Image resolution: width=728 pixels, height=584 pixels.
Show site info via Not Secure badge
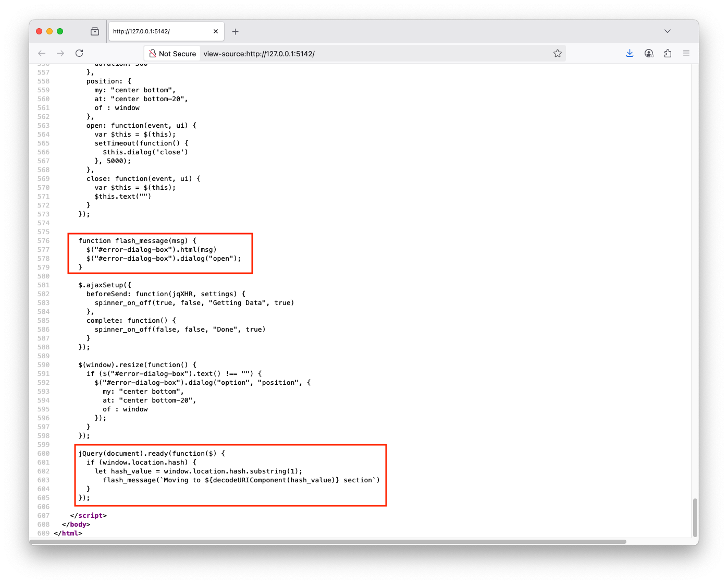pos(172,53)
